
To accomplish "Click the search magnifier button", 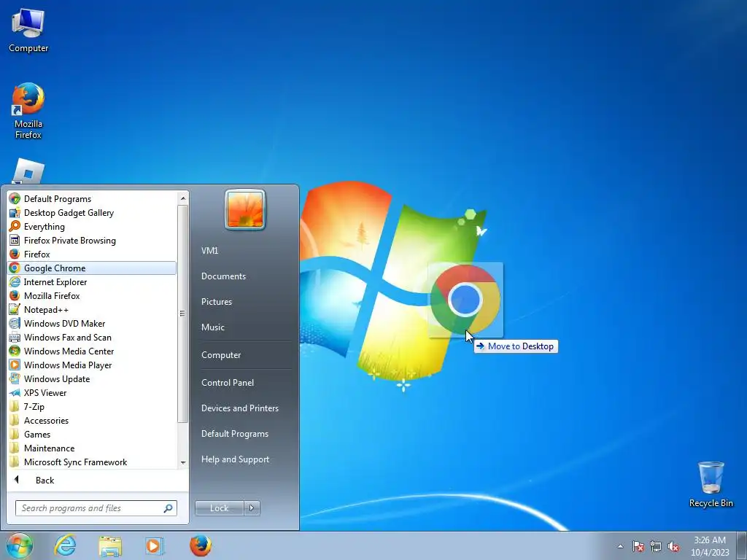I will click(169, 508).
